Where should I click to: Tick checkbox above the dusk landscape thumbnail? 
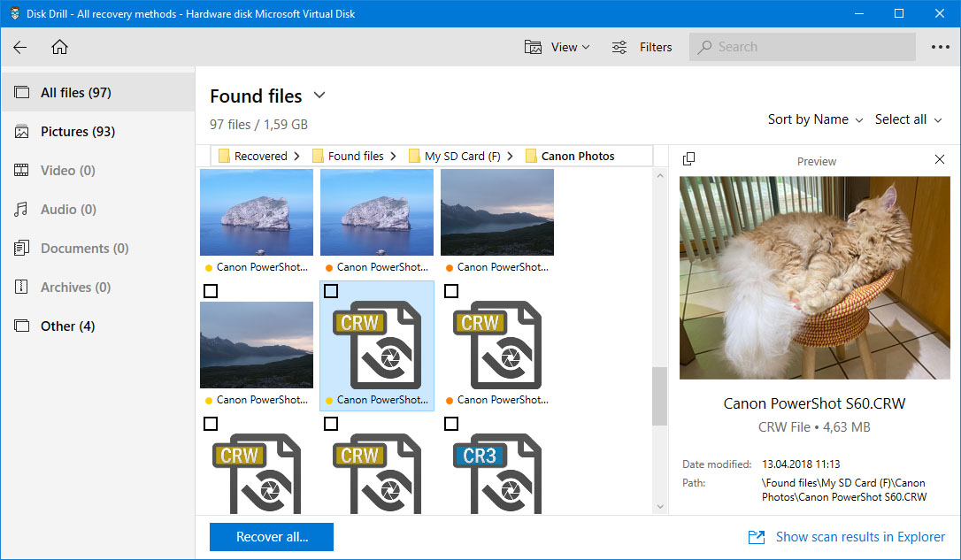pyautogui.click(x=211, y=291)
